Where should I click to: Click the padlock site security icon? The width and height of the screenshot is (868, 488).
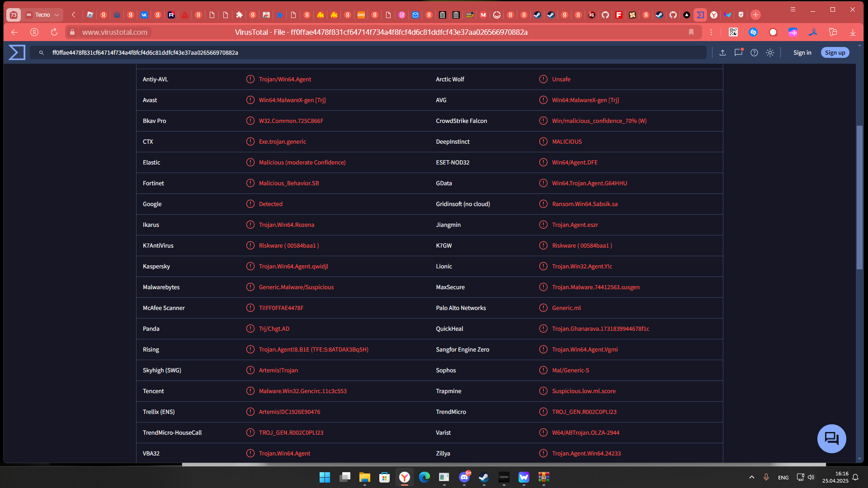72,32
